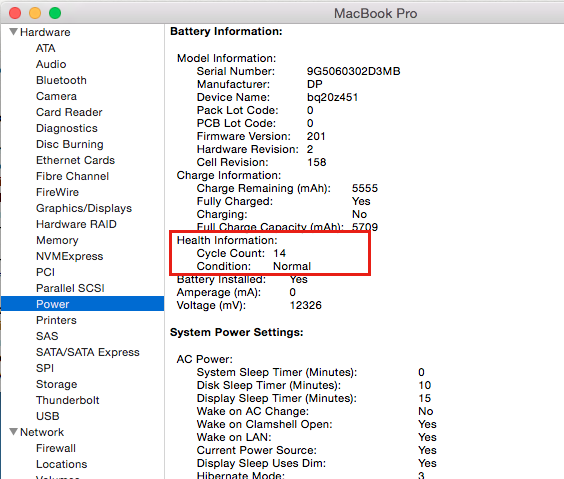Zoom window with the green button
This screenshot has width=564, height=479.
[x=55, y=13]
